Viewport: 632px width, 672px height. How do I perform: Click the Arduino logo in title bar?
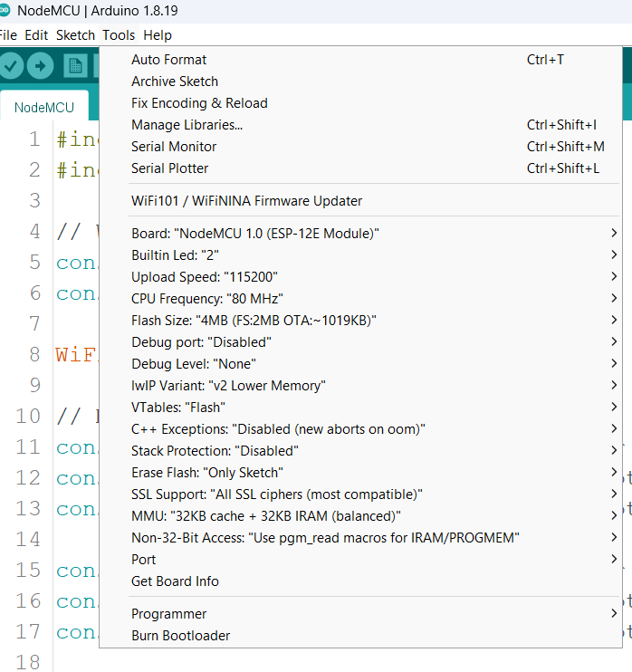(4, 10)
